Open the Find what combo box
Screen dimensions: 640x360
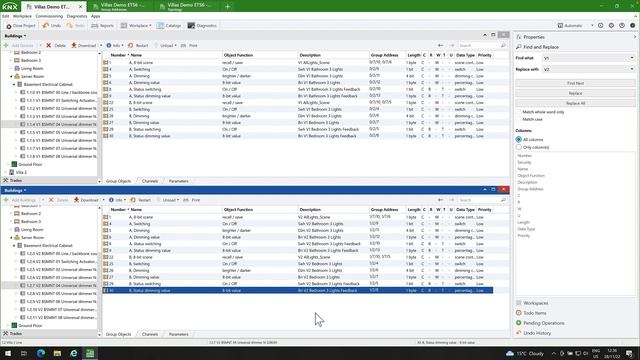[x=588, y=58]
